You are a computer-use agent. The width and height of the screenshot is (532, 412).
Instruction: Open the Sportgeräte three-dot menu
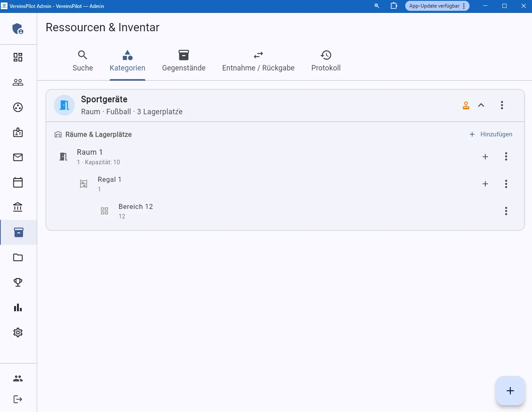tap(502, 105)
